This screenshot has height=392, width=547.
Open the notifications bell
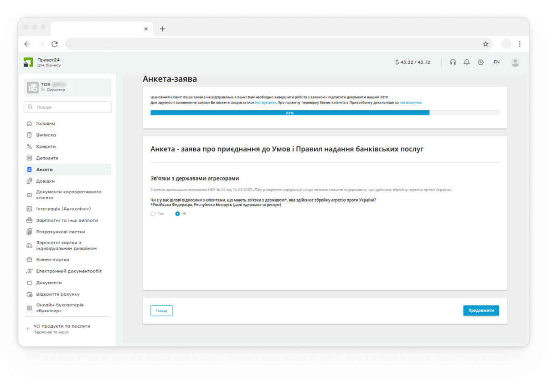click(x=466, y=62)
